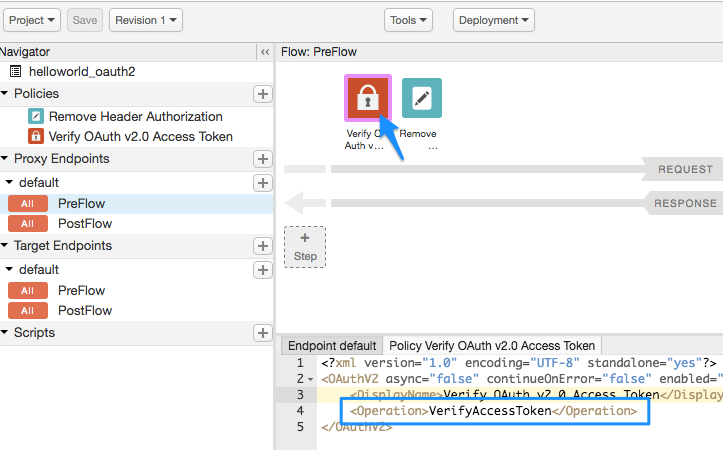Click the Save button

tap(85, 20)
